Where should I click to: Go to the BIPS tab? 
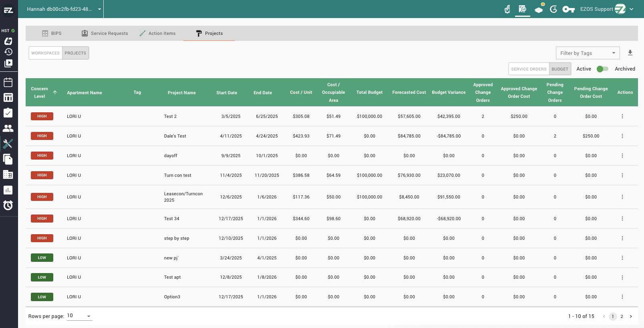pyautogui.click(x=52, y=33)
